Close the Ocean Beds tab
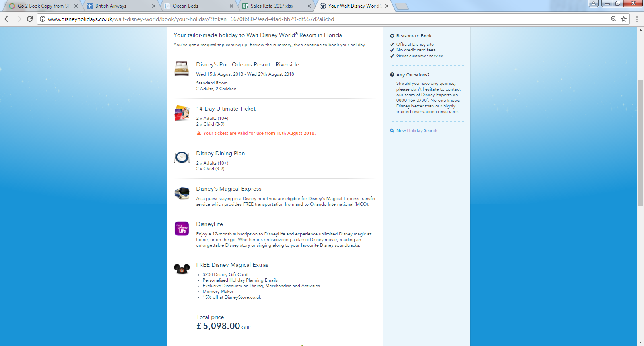The width and height of the screenshot is (644, 346). (231, 6)
